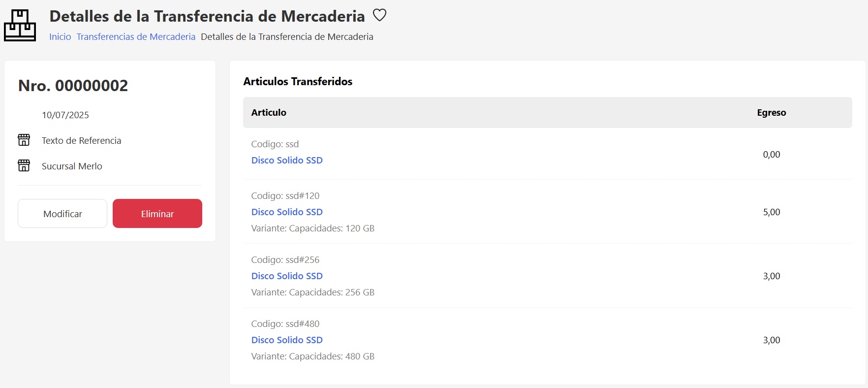Open the Disco Solido SSD link for ssd#256
Screen dimensions: 868x388
(287, 276)
